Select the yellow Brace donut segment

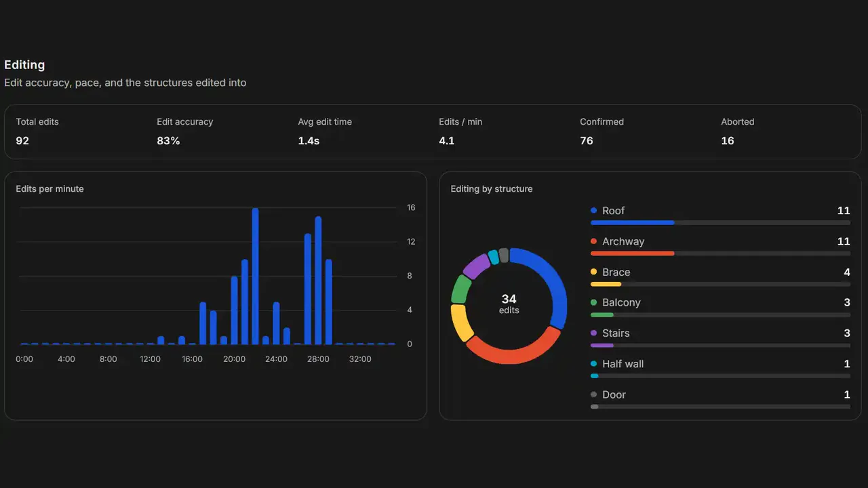point(461,323)
